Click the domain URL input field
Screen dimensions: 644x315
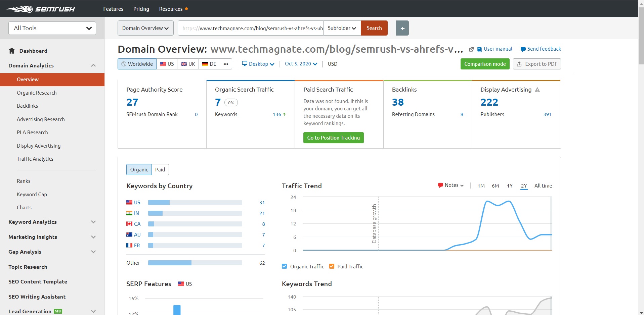(x=251, y=28)
